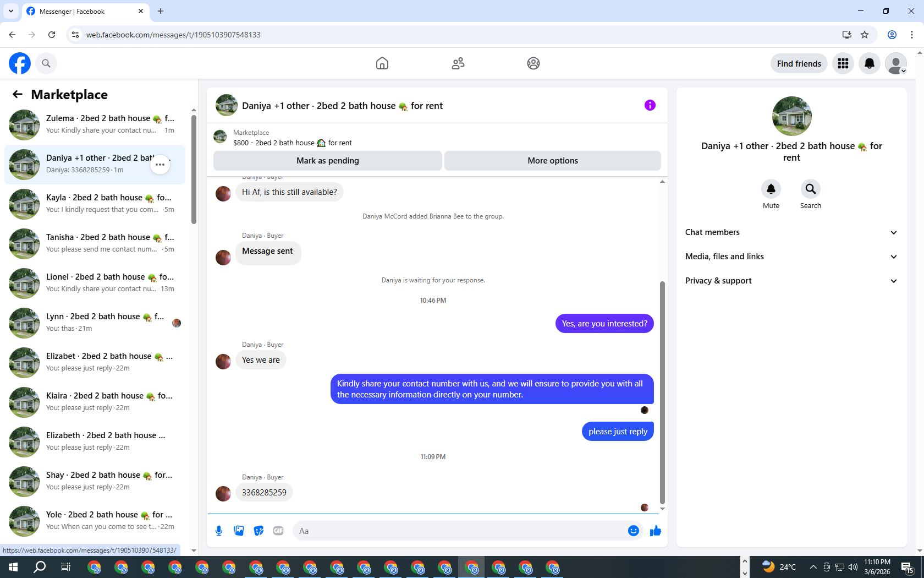Search in conversation with the magnifier icon

coord(811,189)
